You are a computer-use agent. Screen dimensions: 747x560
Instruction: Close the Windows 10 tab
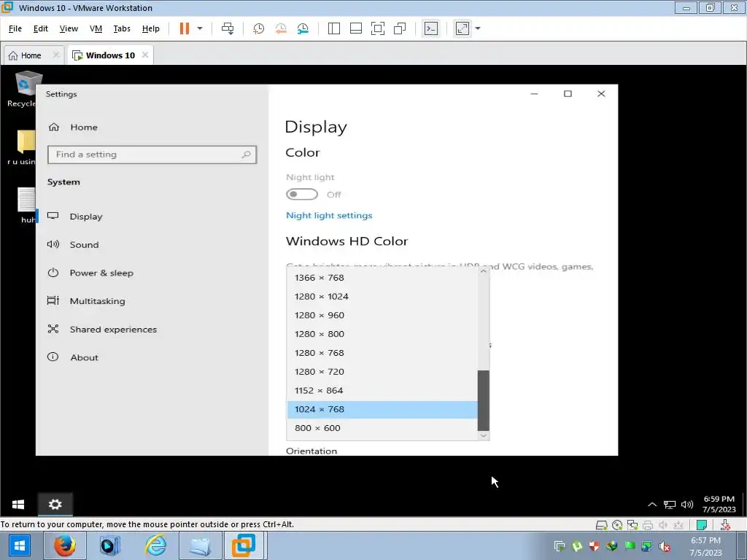tap(145, 55)
